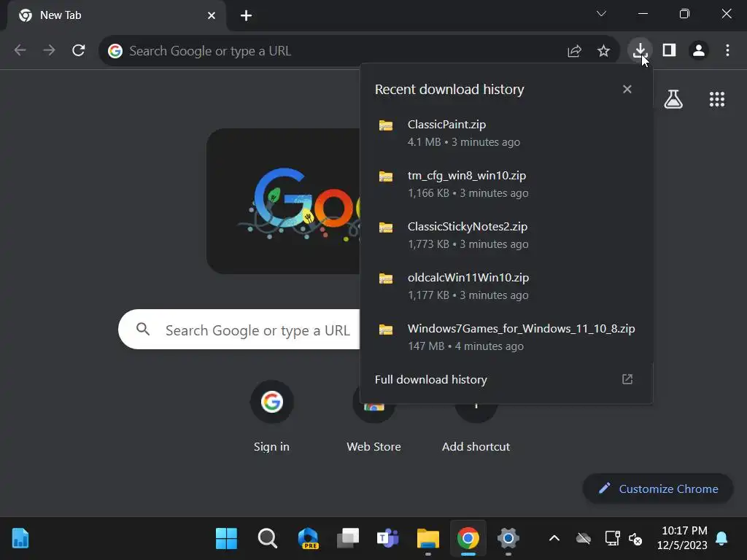Open the notification bell

point(721,539)
